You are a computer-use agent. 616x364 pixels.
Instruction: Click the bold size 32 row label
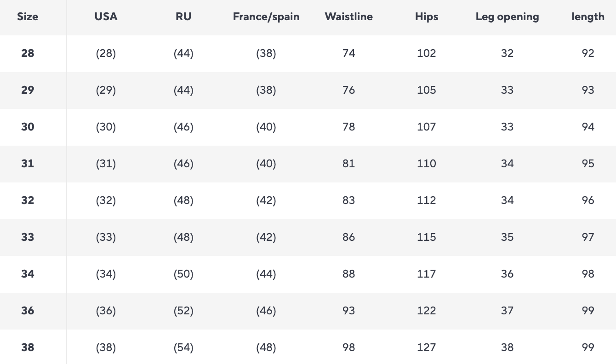pyautogui.click(x=28, y=200)
